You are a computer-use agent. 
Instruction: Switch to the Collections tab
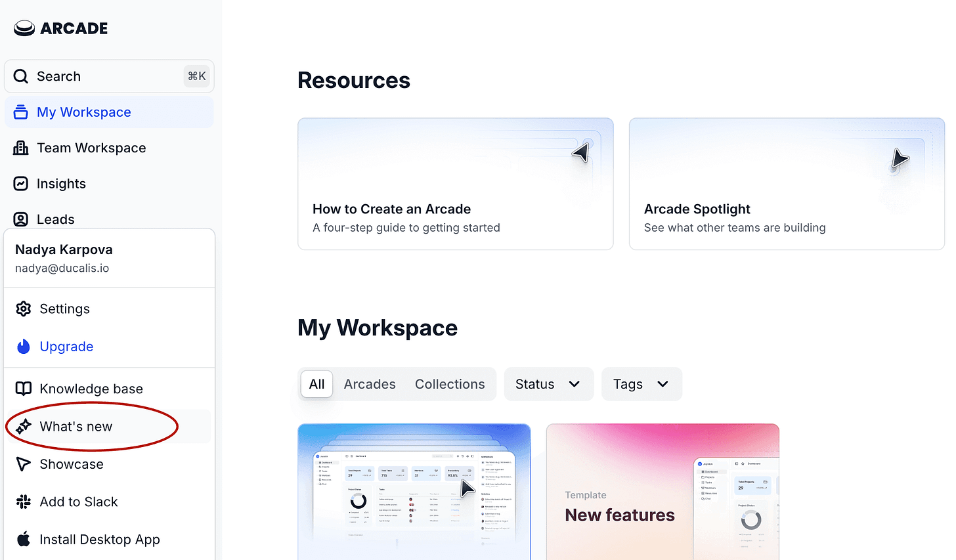click(450, 384)
